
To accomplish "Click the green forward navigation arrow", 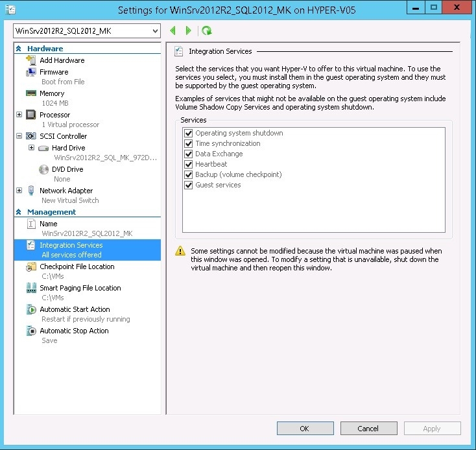I will (x=189, y=30).
